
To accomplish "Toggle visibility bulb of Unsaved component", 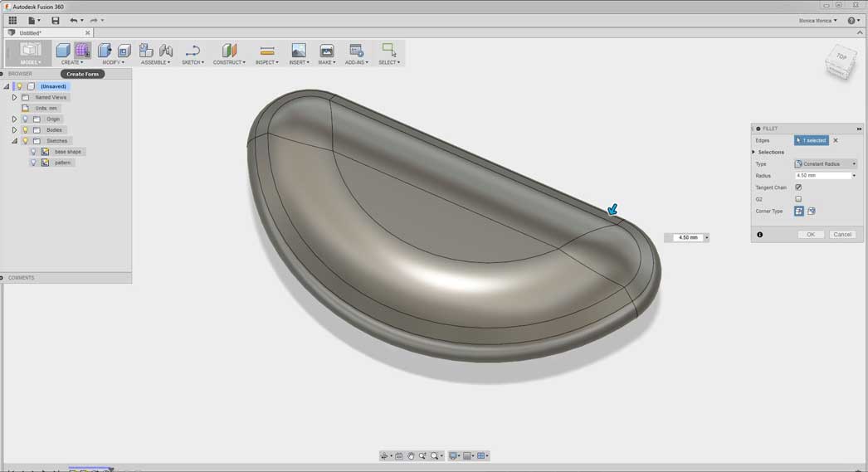I will (19, 86).
